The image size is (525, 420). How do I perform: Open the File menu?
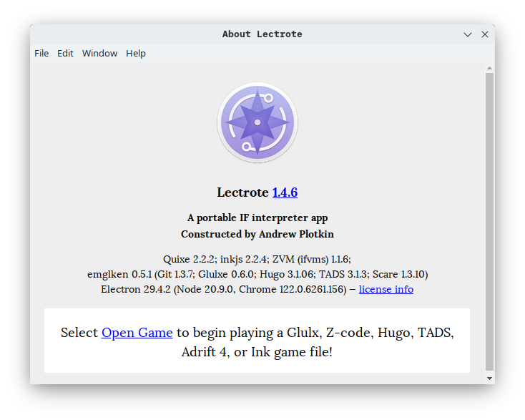[x=41, y=53]
